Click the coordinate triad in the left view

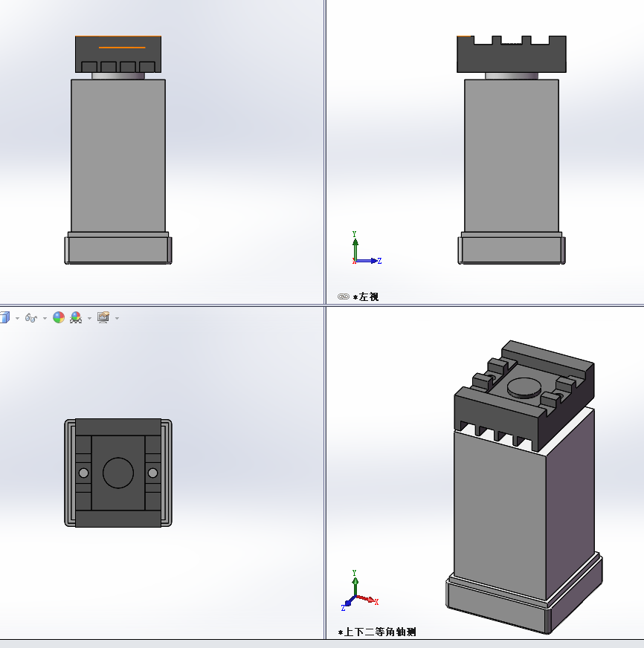coord(366,248)
